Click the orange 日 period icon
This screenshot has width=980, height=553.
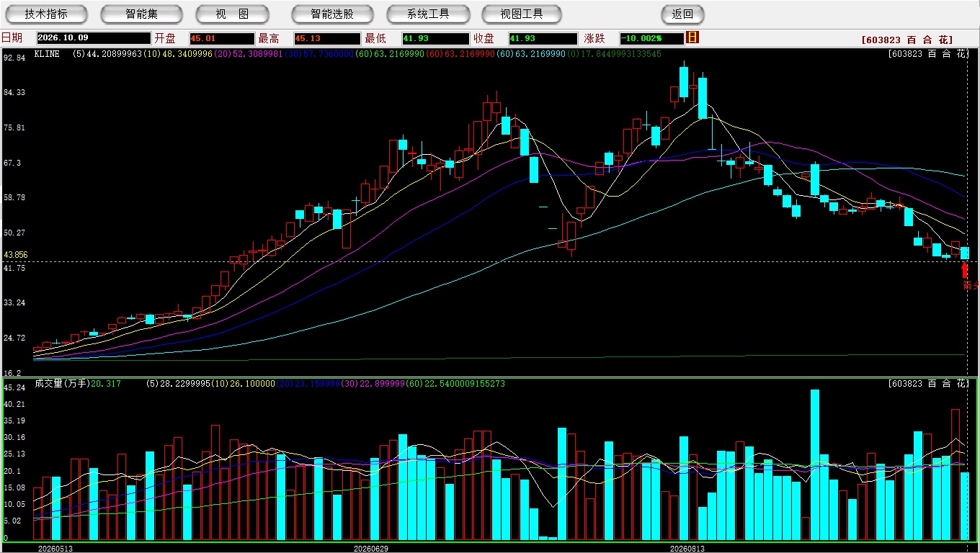[x=692, y=37]
